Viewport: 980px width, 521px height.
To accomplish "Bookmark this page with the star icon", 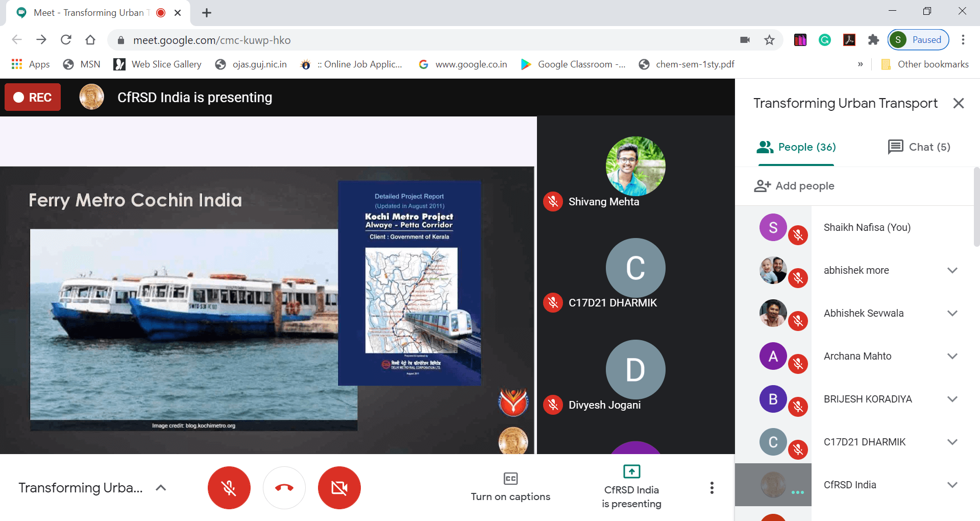I will (x=769, y=40).
